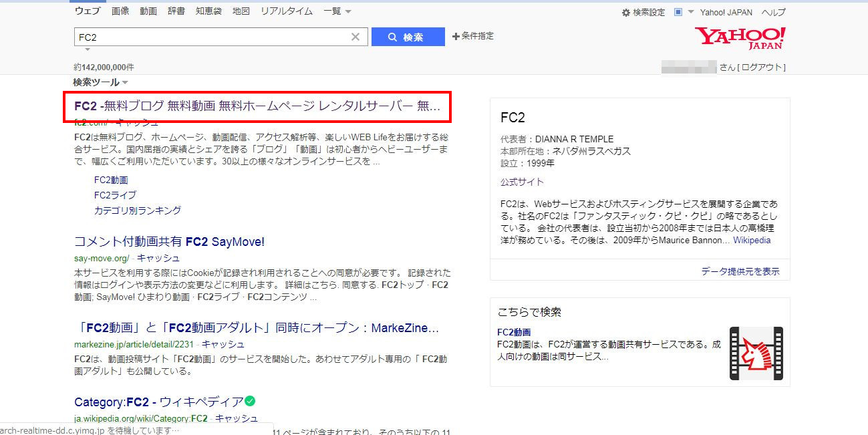Click the green verified check after ウィキペディア

click(x=250, y=401)
